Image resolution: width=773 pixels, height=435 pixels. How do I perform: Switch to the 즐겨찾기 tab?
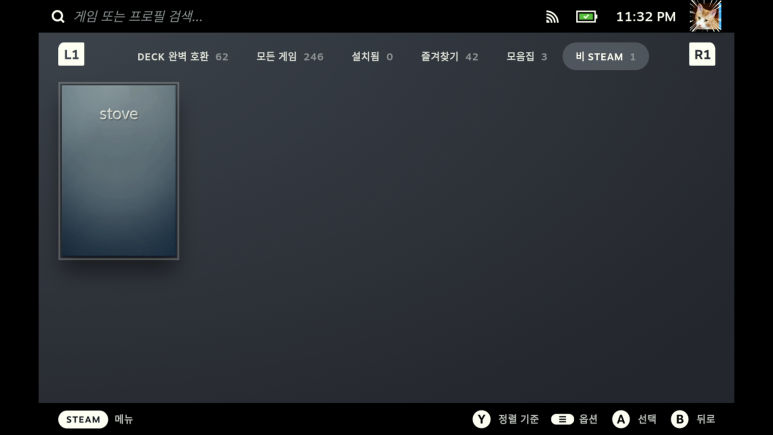click(449, 57)
